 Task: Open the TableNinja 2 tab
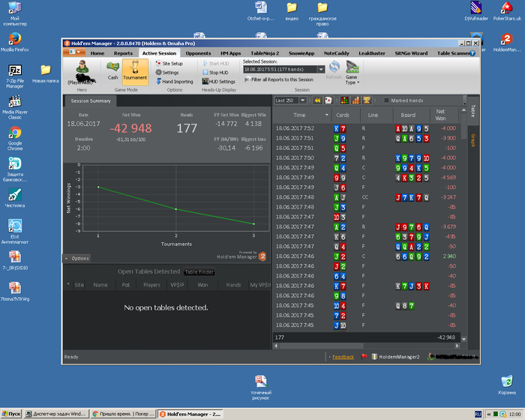pyautogui.click(x=265, y=53)
